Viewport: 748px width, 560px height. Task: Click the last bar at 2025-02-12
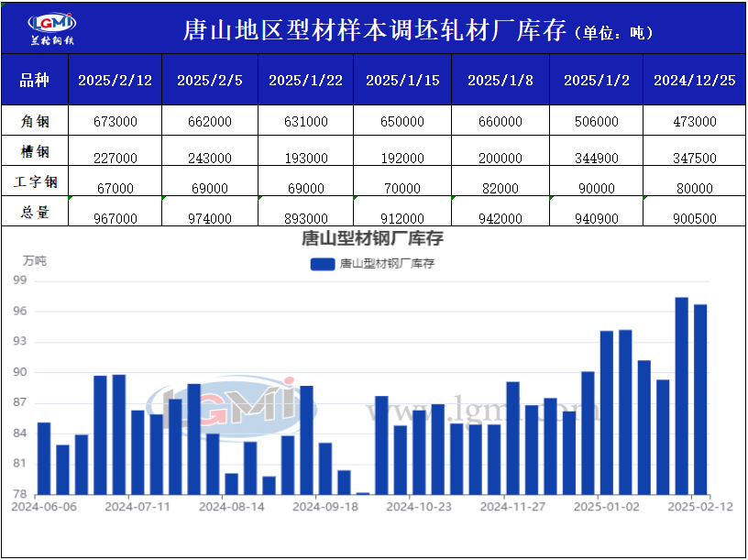pyautogui.click(x=700, y=399)
